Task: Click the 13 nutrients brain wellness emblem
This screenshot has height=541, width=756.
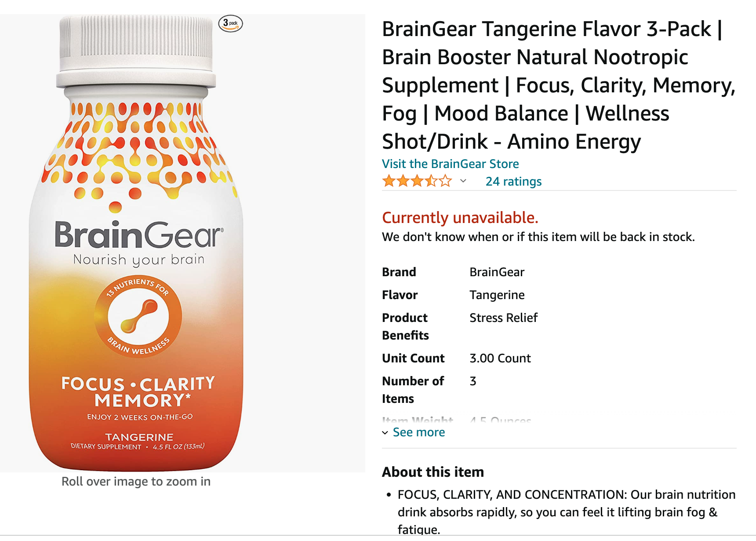Action: click(138, 317)
